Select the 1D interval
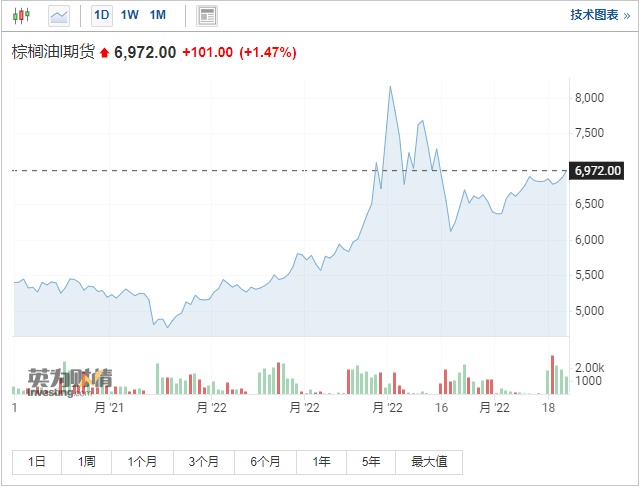Screen dimensions: 642x488 pyautogui.click(x=102, y=15)
